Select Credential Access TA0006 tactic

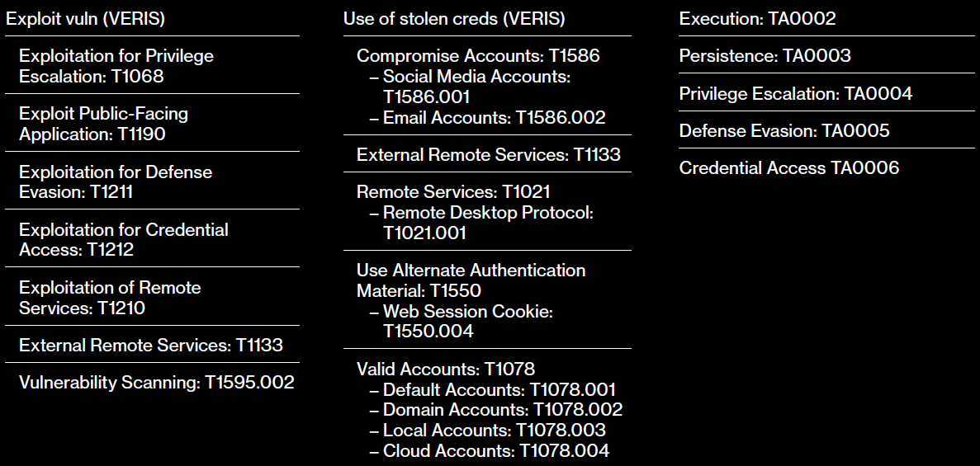tap(789, 167)
